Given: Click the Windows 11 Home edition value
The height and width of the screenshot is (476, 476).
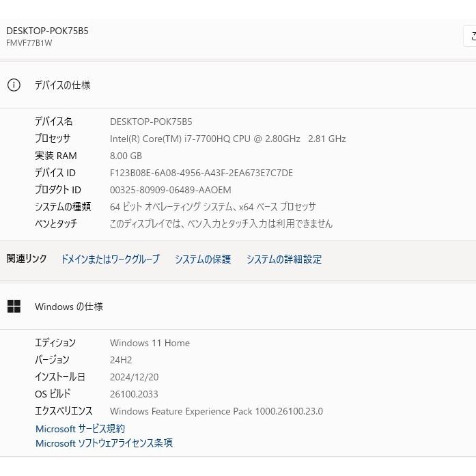Looking at the screenshot, I should [150, 343].
